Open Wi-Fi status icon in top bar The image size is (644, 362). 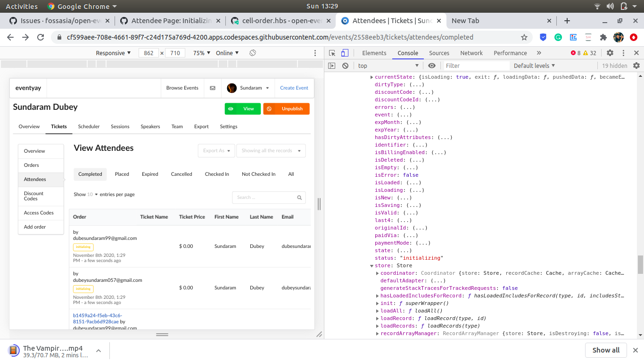(597, 6)
